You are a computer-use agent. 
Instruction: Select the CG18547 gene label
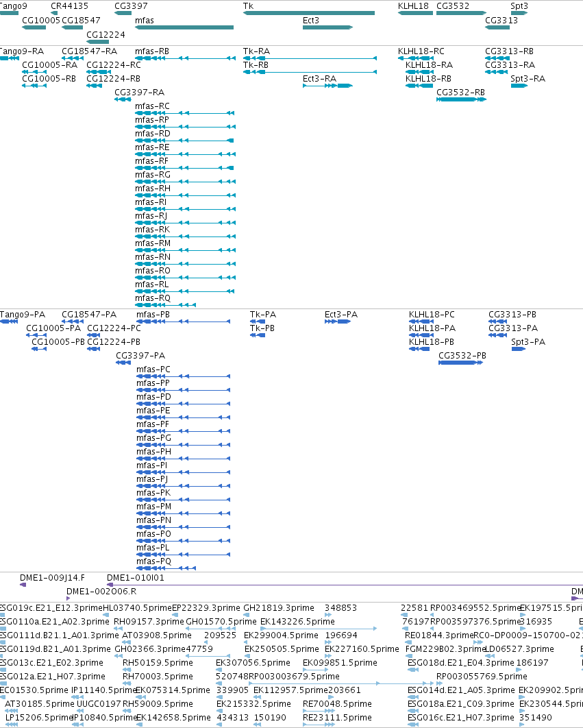[81, 21]
